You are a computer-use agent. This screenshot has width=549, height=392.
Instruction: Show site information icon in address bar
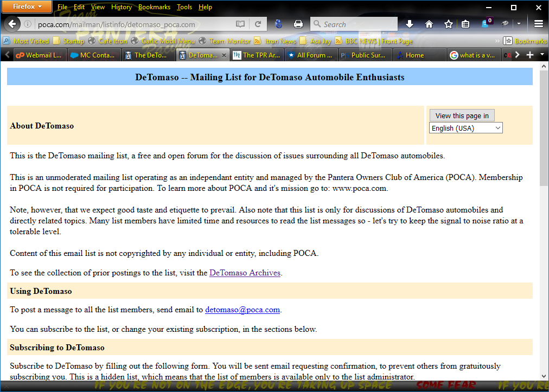(28, 24)
